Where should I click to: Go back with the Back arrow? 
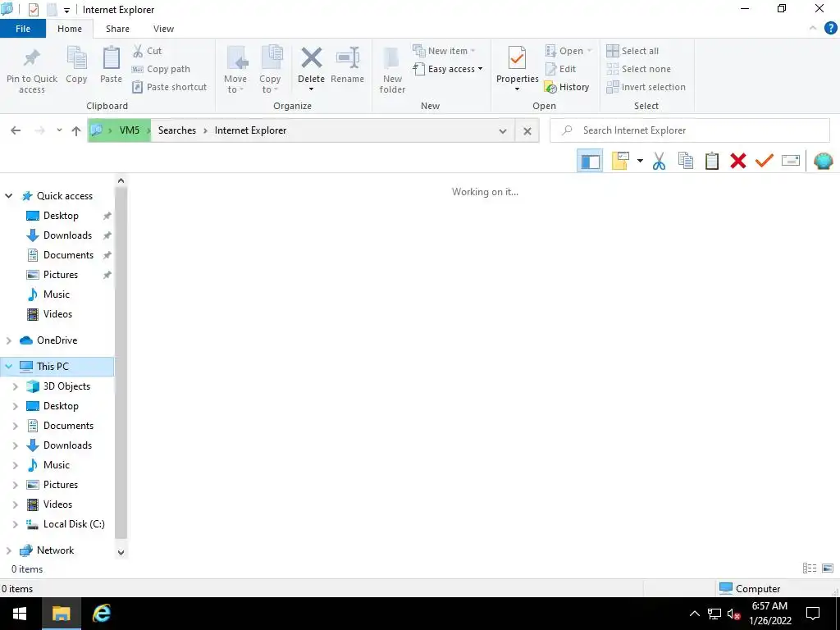point(16,130)
